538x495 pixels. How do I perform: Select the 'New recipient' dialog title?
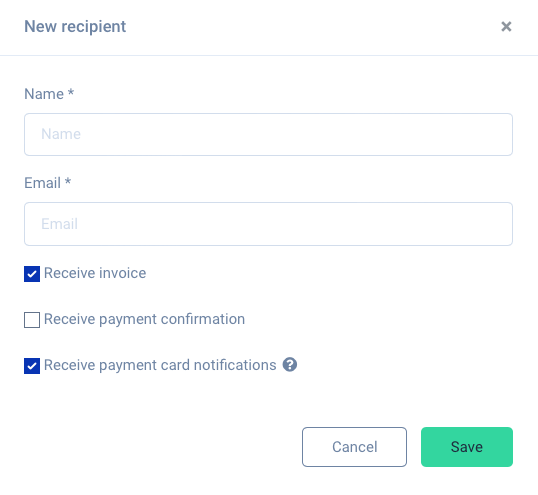pyautogui.click(x=75, y=26)
